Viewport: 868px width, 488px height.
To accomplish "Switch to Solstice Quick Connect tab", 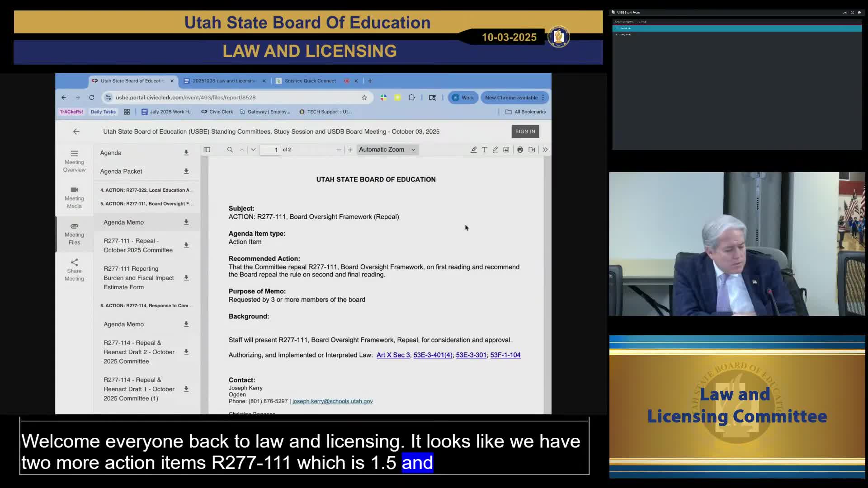I will pyautogui.click(x=310, y=81).
